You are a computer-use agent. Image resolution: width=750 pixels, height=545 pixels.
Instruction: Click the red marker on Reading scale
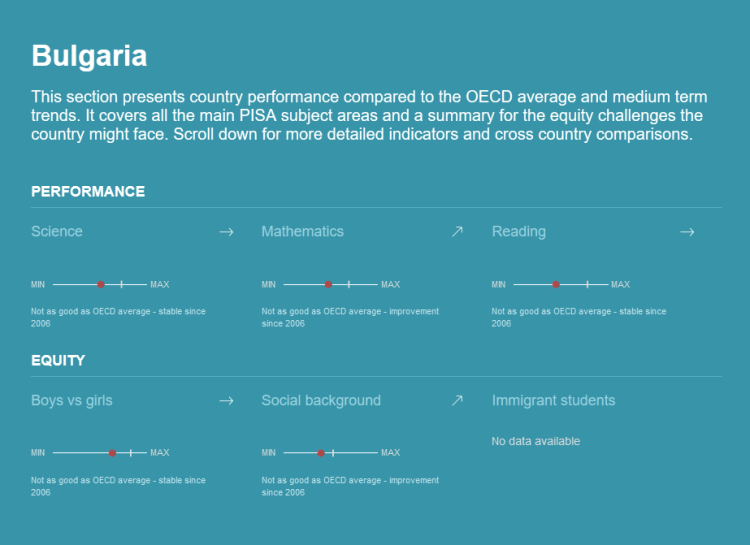tap(556, 285)
